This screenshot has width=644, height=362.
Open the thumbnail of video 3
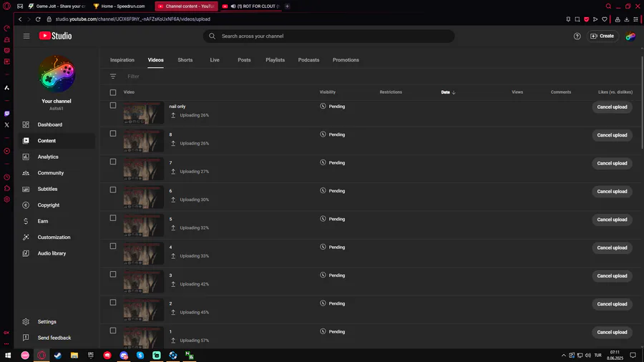coord(143,281)
